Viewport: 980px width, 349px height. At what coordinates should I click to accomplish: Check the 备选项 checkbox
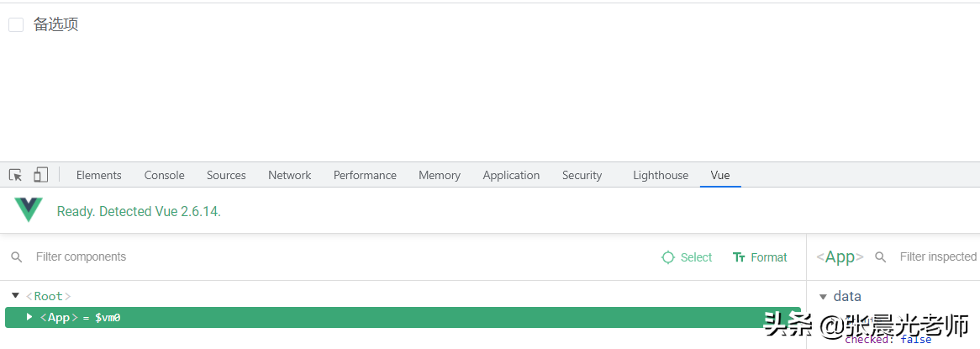pyautogui.click(x=16, y=25)
